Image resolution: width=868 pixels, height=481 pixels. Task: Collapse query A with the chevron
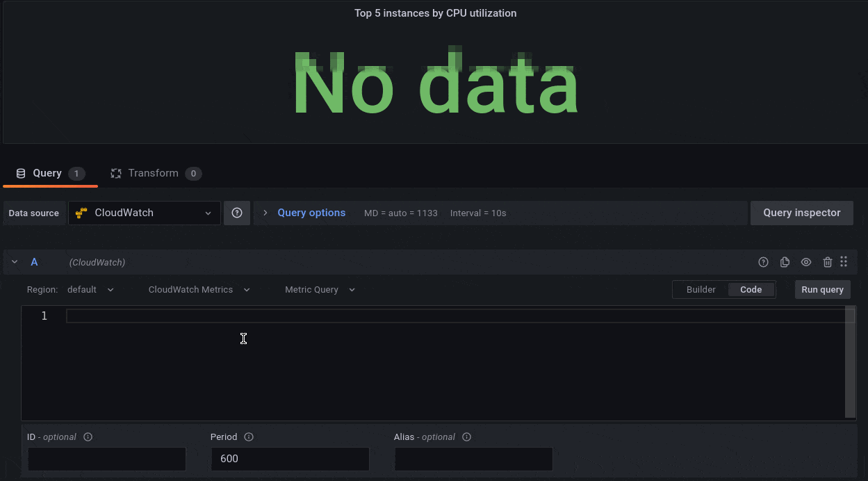coord(14,262)
